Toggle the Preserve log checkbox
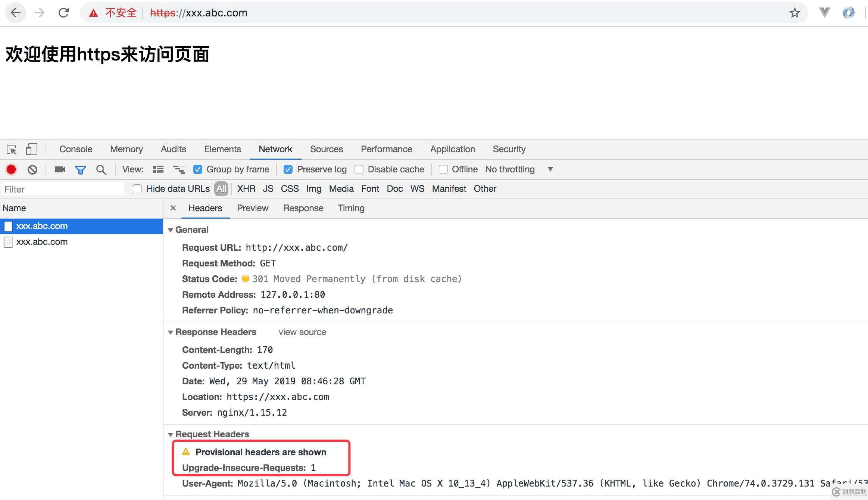 pos(288,169)
